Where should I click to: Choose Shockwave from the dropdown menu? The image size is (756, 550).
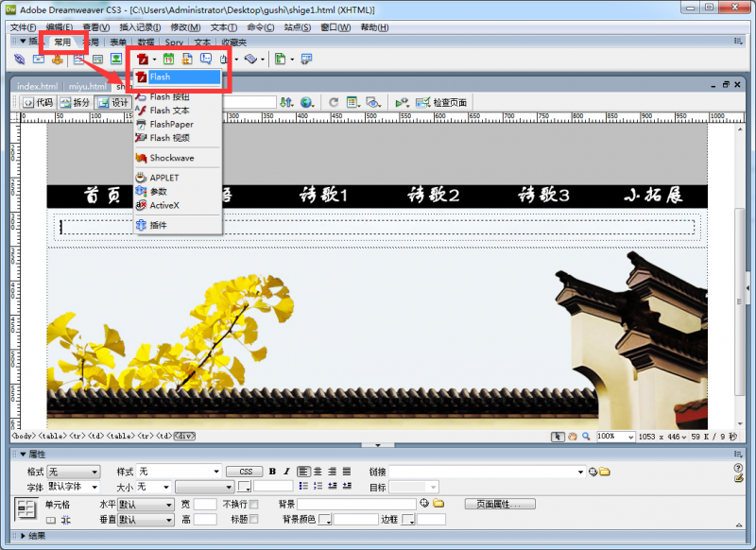(178, 158)
